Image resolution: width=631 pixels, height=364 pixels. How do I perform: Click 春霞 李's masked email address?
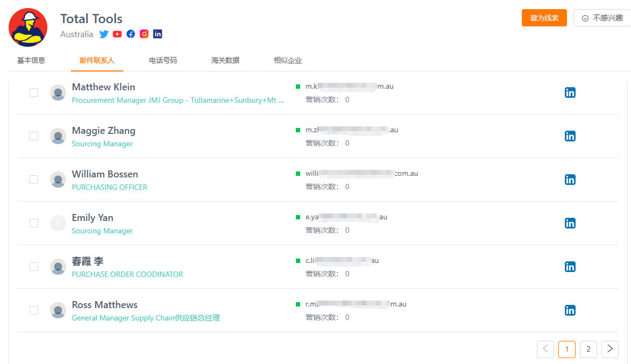click(x=342, y=261)
